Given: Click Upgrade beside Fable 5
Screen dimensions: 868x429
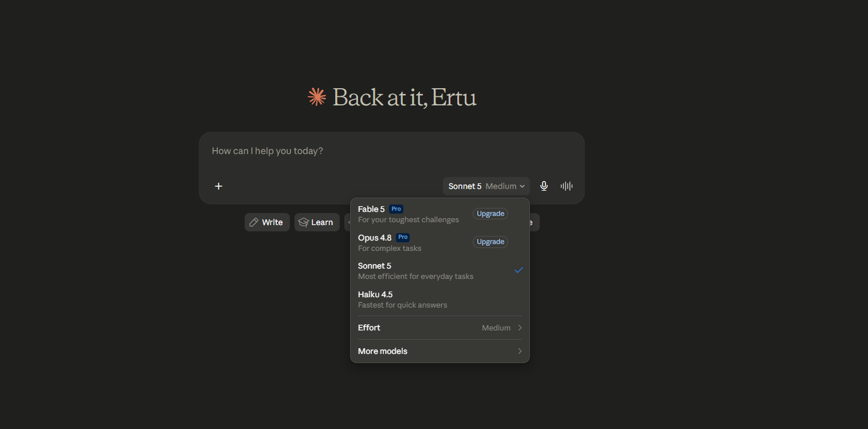Looking at the screenshot, I should [490, 214].
